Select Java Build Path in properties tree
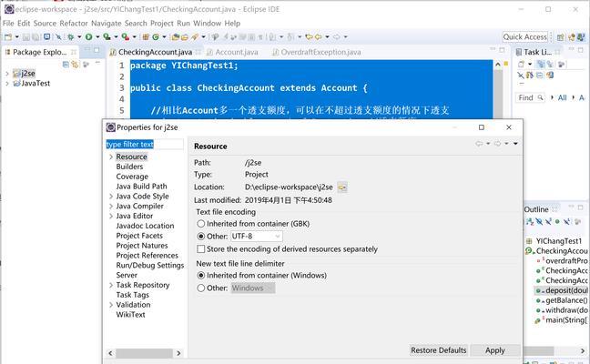The width and height of the screenshot is (590, 364). [x=141, y=187]
